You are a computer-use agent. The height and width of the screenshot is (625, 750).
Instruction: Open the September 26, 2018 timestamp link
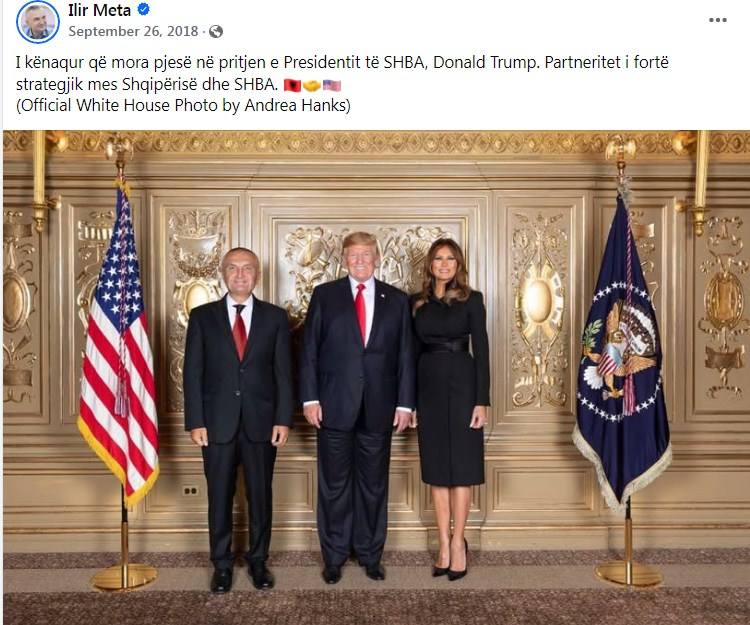coord(133,32)
